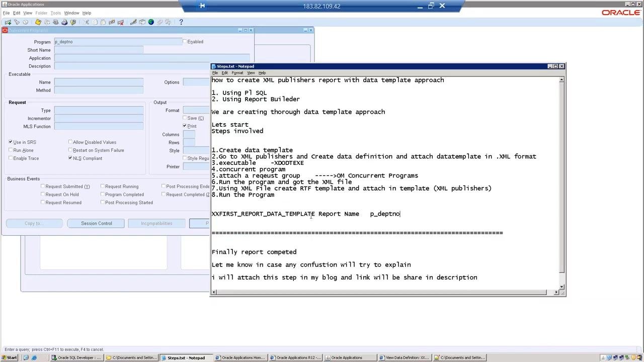Click Notepad horizontal scrollbar right arrow

coord(556,292)
